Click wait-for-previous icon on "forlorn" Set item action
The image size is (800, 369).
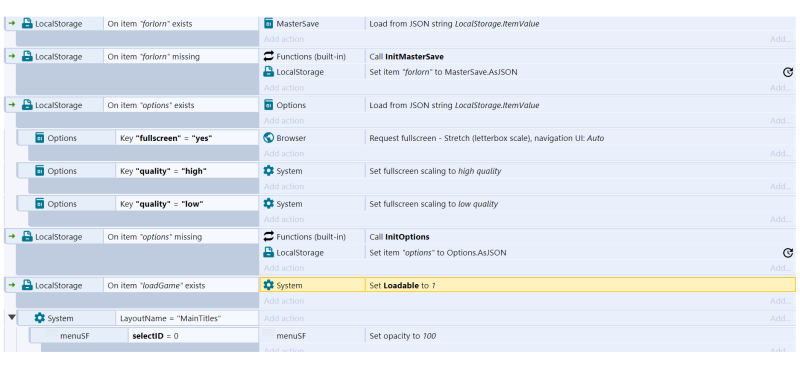coord(788,72)
